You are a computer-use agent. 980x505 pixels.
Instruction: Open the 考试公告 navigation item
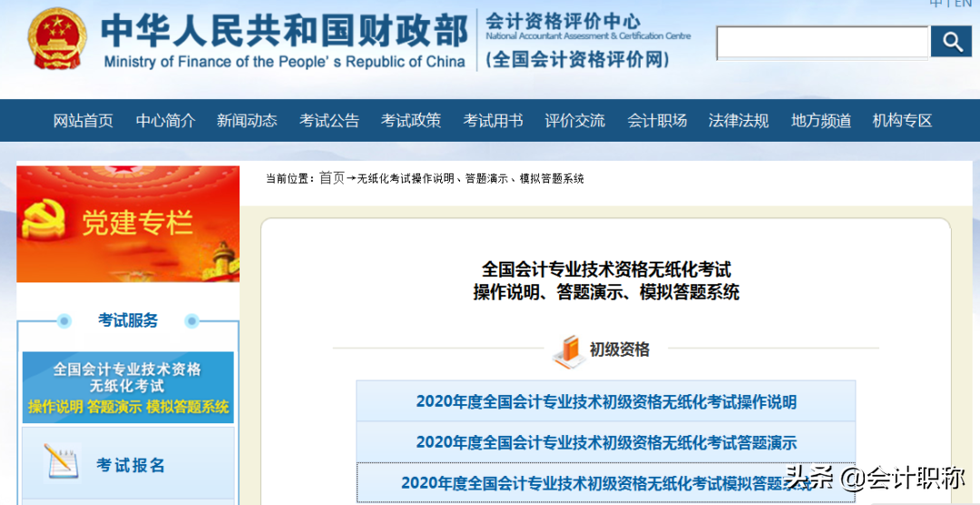329,120
